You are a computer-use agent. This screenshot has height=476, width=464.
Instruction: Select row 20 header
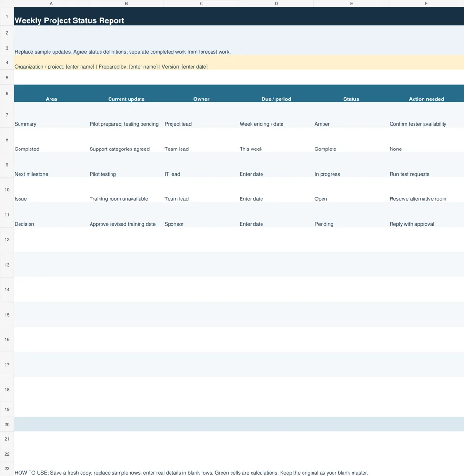(x=7, y=424)
